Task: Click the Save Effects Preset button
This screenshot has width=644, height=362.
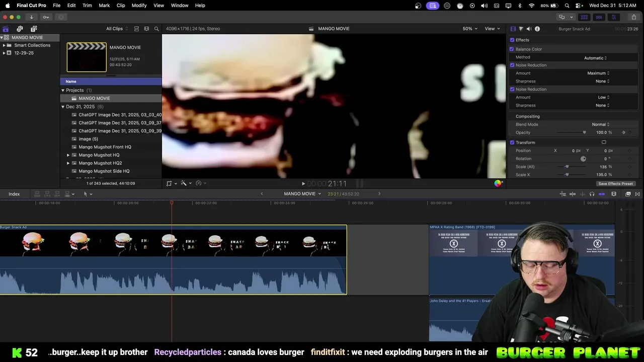Action: tap(615, 184)
